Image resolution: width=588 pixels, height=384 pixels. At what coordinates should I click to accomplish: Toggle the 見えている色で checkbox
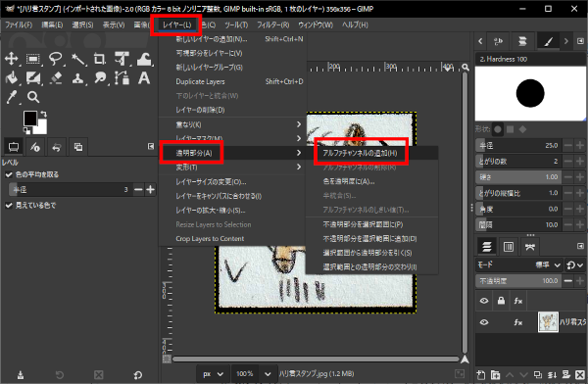pyautogui.click(x=9, y=205)
